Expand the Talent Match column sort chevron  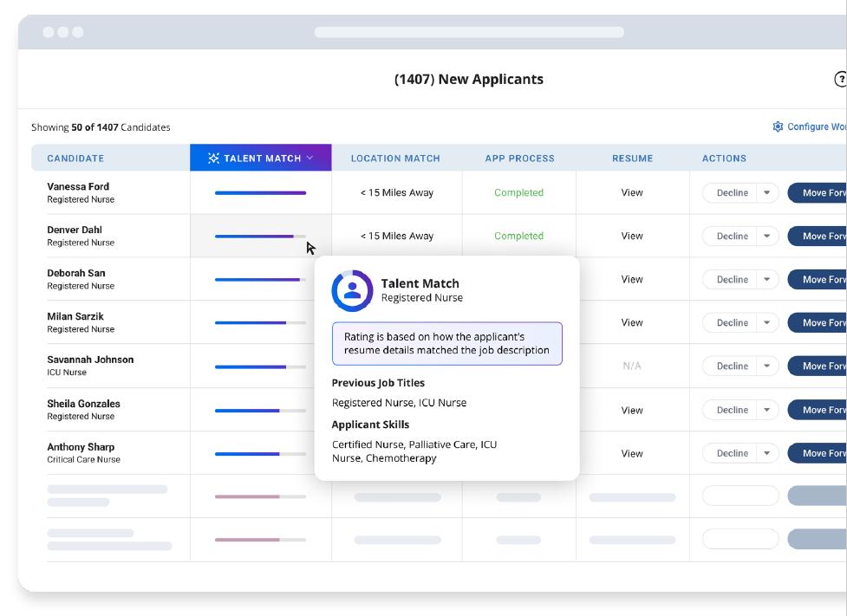pos(309,159)
